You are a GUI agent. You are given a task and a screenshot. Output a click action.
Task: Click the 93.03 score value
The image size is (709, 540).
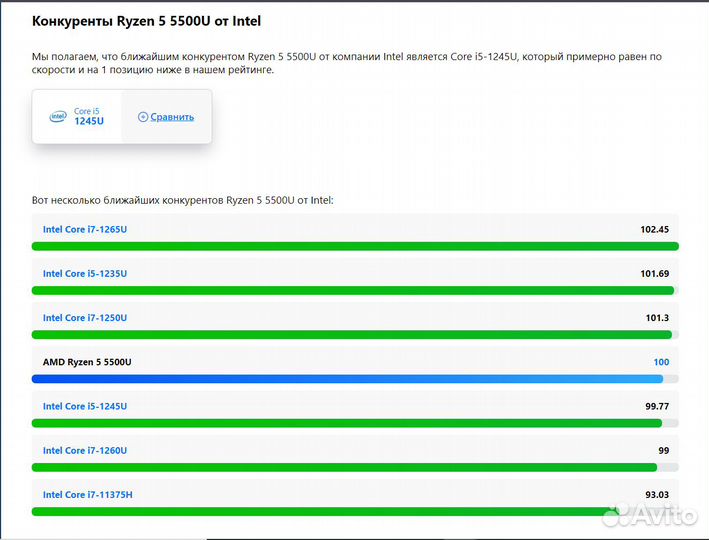(656, 494)
